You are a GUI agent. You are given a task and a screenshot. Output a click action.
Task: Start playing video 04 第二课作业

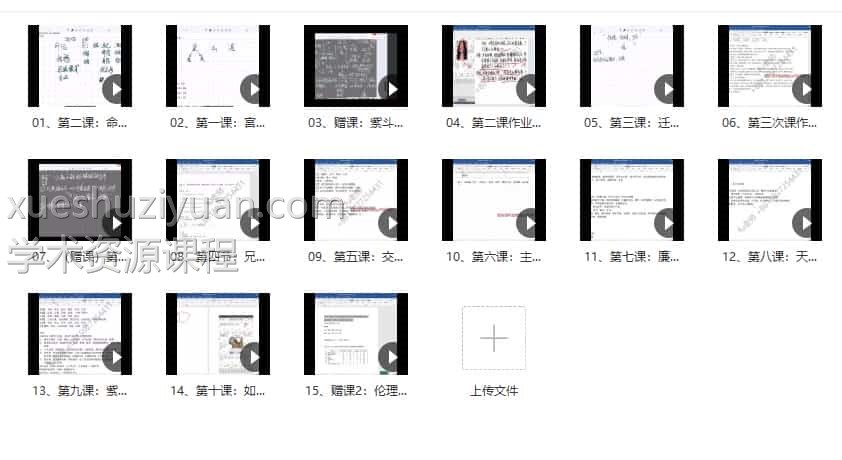[530, 89]
